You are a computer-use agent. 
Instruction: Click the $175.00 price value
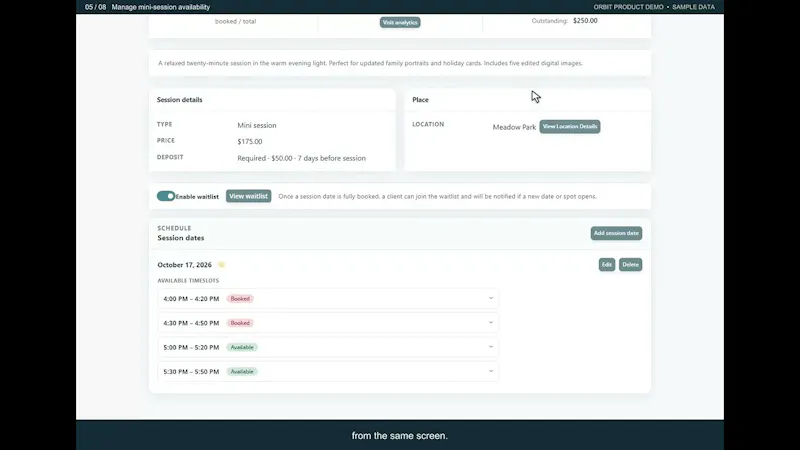click(249, 141)
